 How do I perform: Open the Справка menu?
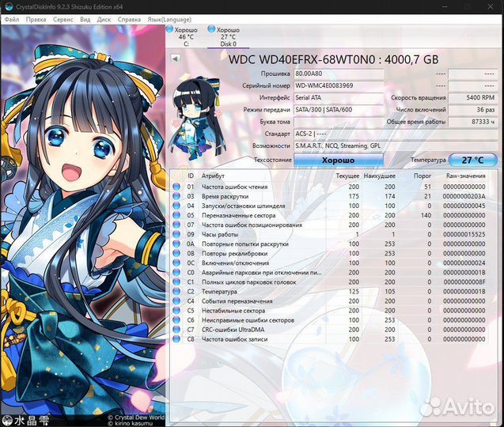click(130, 18)
